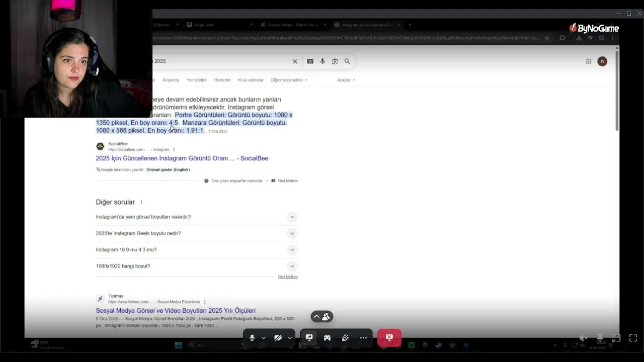
Task: Open the browser extensions menu
Action: click(x=562, y=38)
